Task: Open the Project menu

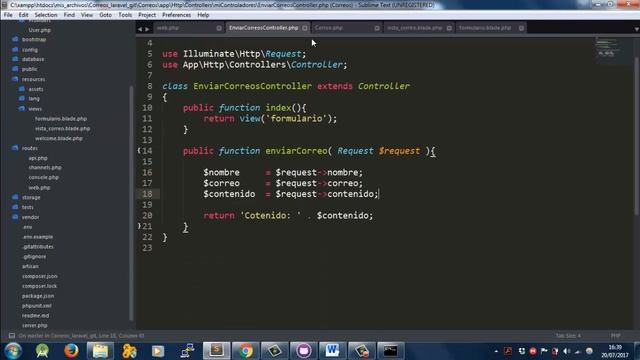Action: (x=147, y=15)
